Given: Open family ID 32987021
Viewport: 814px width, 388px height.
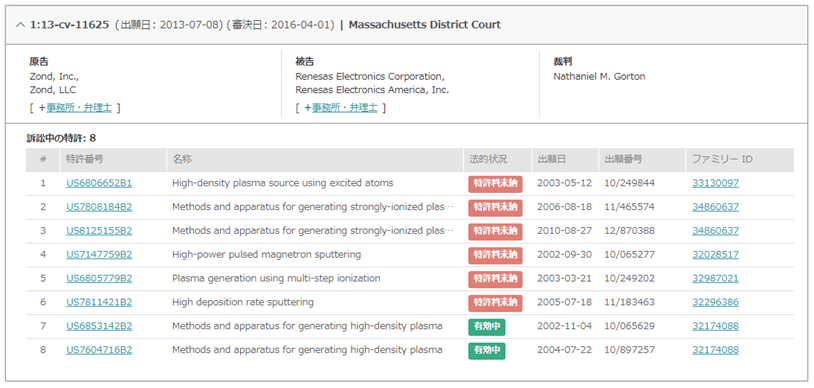Looking at the screenshot, I should pos(715,278).
